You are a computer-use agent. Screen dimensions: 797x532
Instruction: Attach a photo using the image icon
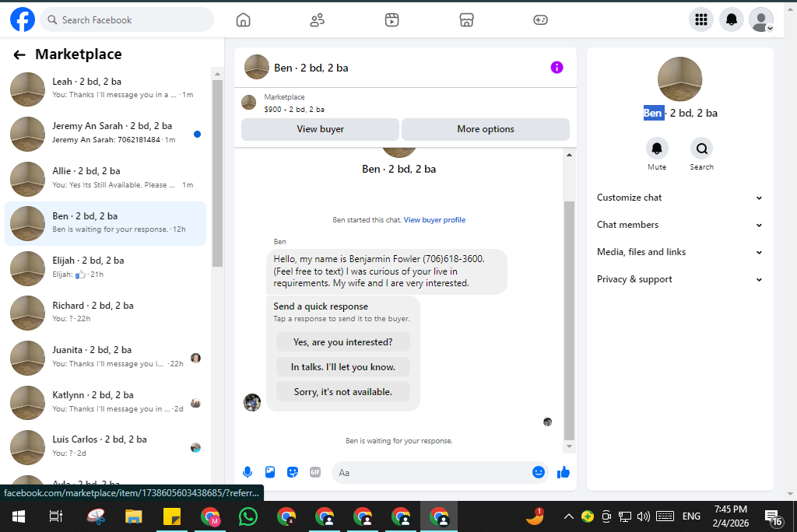(270, 473)
